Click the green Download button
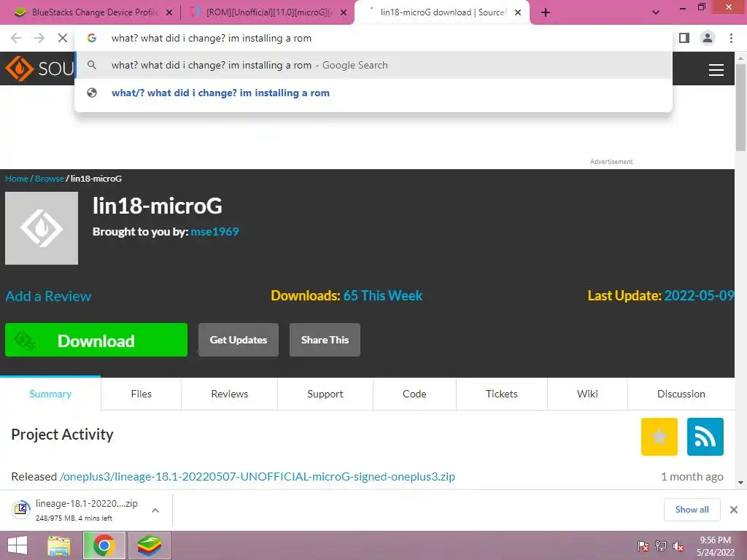The height and width of the screenshot is (560, 747). [x=96, y=340]
